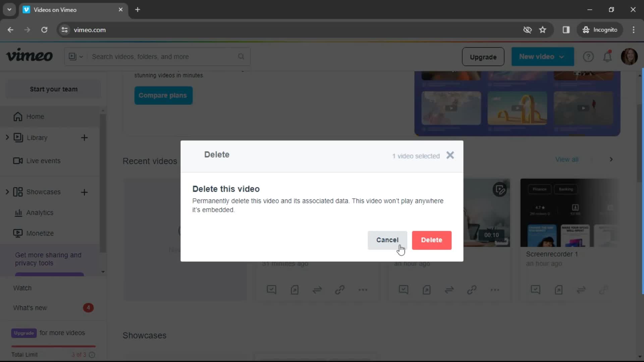Click Screenrecorder 1 video title
The height and width of the screenshot is (362, 644).
(x=552, y=254)
